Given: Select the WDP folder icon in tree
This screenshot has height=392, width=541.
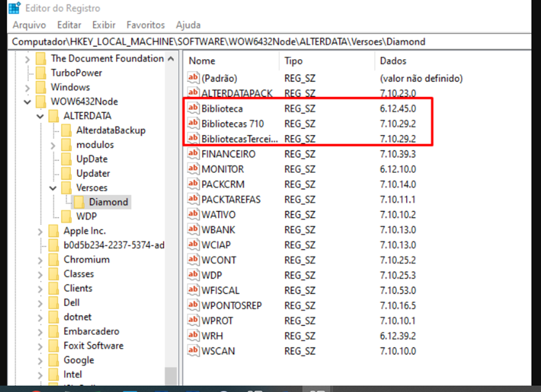Looking at the screenshot, I should click(66, 217).
